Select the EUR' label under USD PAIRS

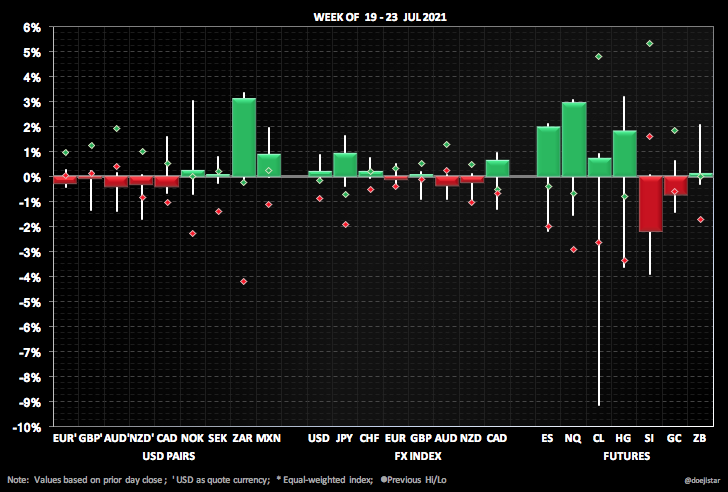[x=65, y=438]
